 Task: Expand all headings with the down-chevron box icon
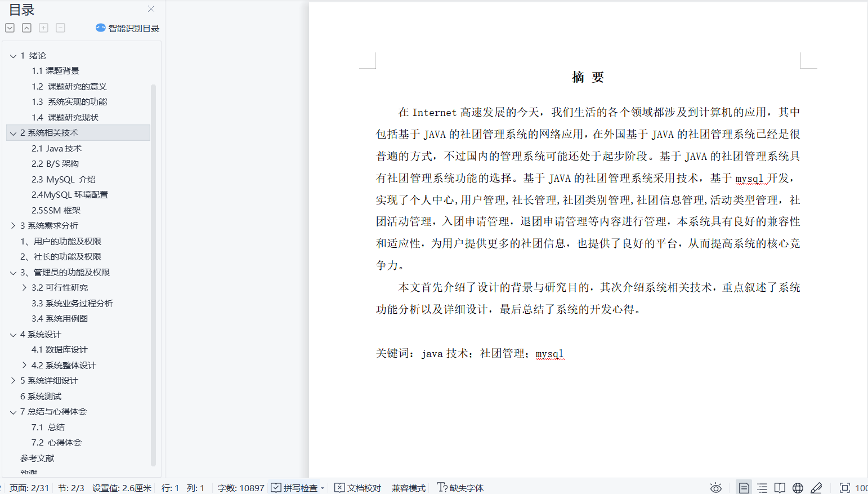point(10,28)
